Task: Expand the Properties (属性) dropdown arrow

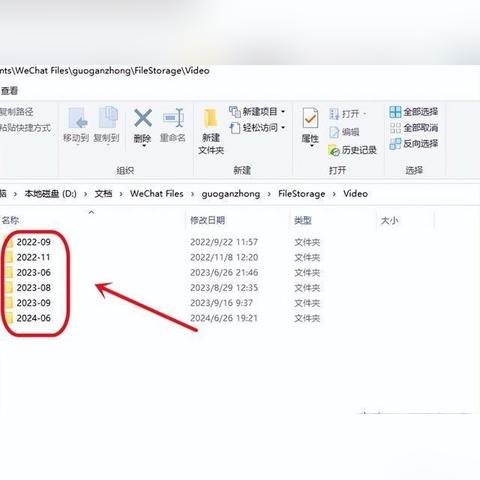Action: point(312,146)
